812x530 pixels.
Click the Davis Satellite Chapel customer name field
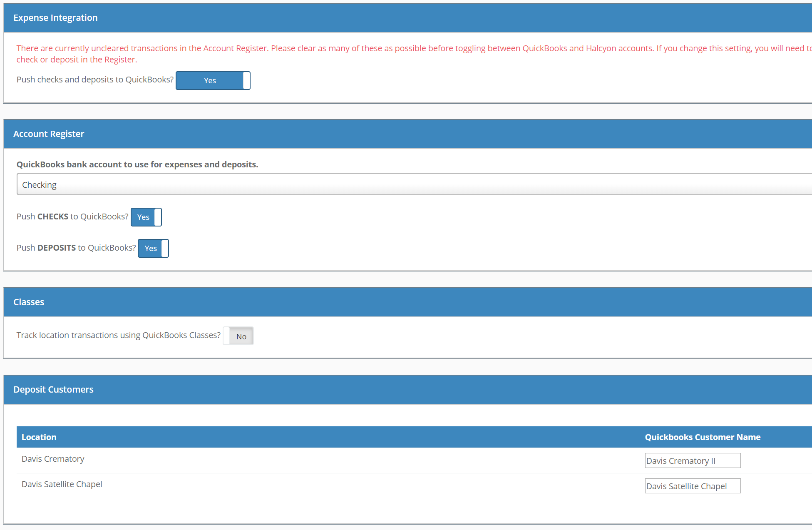[x=692, y=486]
